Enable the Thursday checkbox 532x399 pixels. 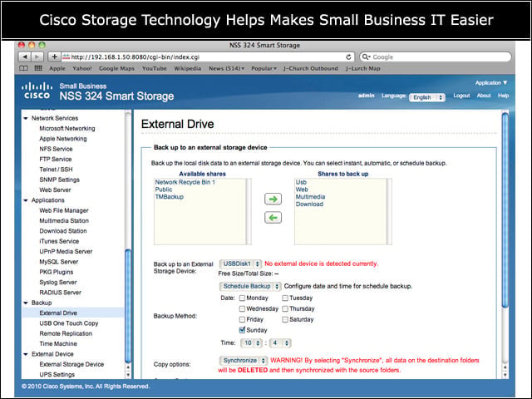(x=285, y=308)
